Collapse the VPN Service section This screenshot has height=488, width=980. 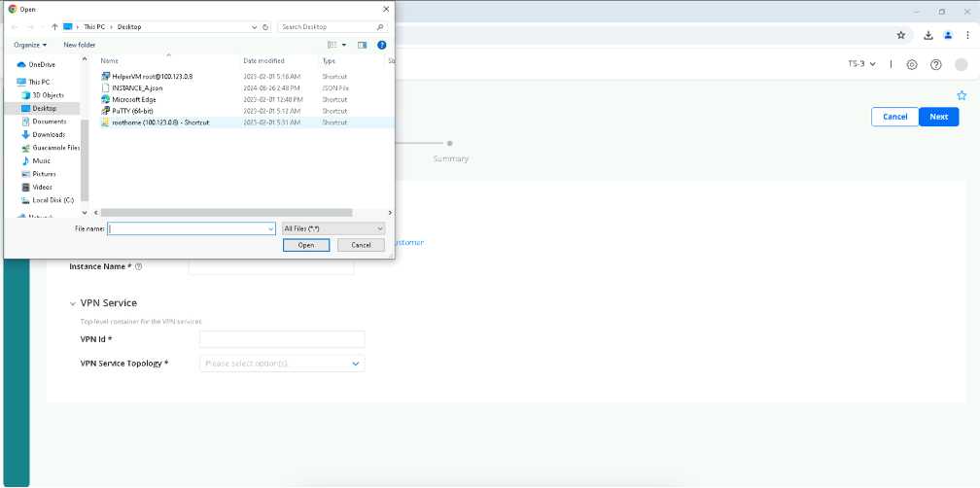[73, 303]
